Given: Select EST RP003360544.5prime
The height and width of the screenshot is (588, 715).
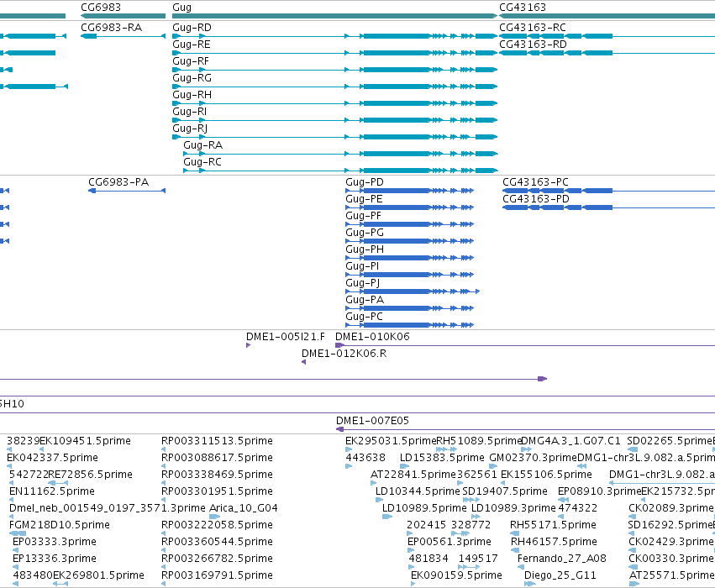Looking at the screenshot, I should [x=217, y=542].
